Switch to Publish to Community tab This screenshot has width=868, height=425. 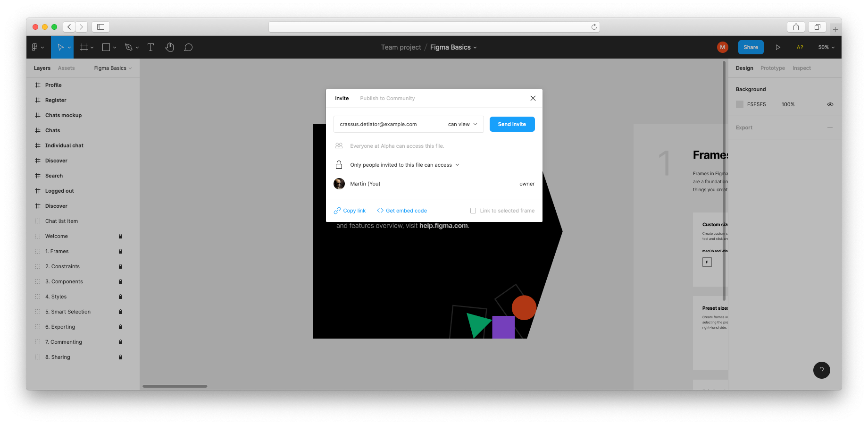[x=387, y=98]
